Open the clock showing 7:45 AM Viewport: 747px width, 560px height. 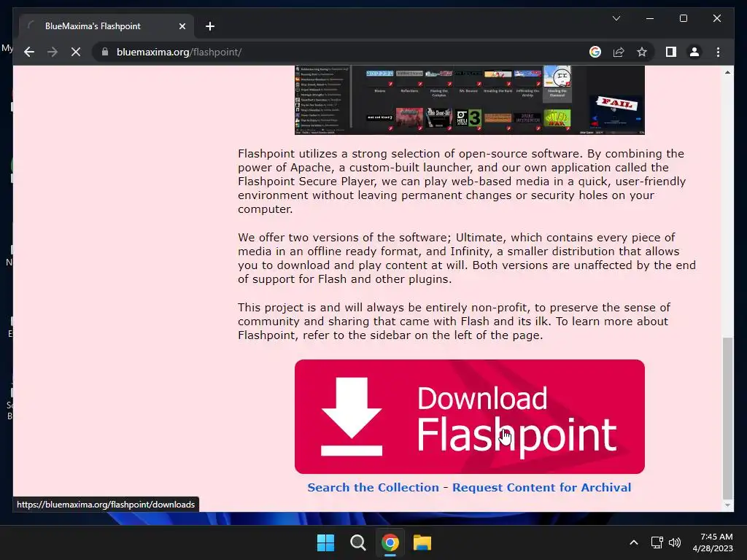click(x=713, y=542)
